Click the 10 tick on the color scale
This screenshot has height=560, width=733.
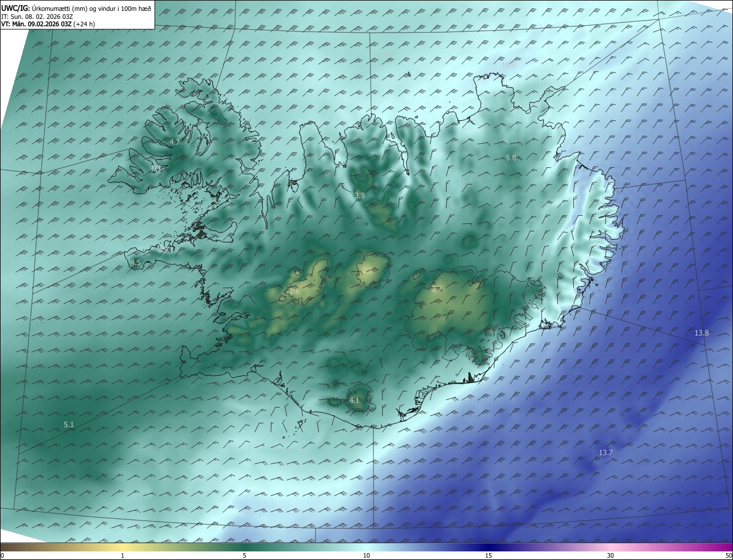[366, 556]
